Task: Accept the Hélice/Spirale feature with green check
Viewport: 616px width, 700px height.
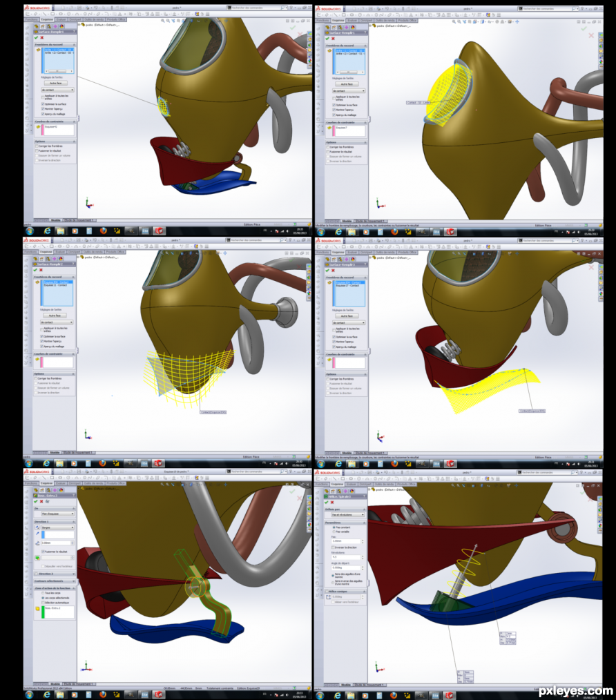Action: point(327,503)
